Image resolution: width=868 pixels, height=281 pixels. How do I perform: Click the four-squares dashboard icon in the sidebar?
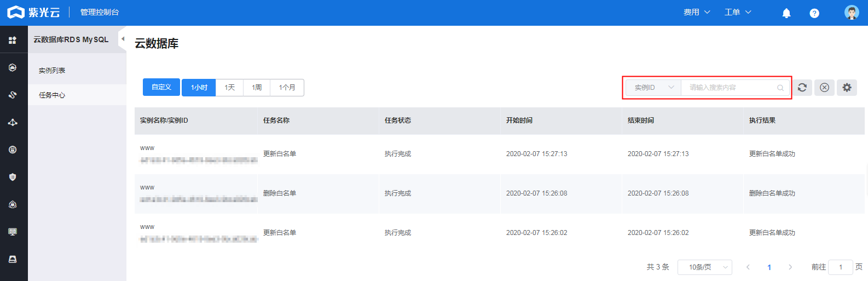(13, 40)
